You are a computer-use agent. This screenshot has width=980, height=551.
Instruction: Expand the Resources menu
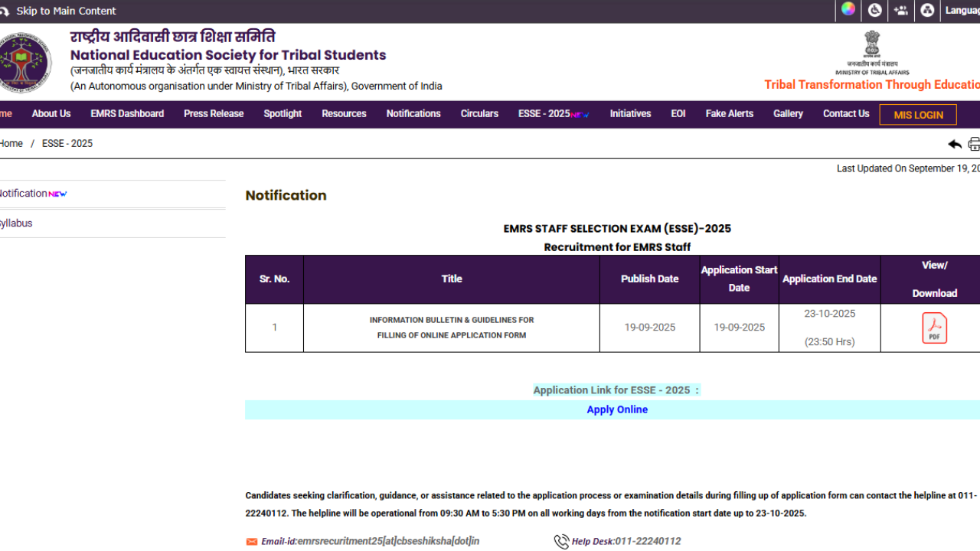click(x=344, y=113)
